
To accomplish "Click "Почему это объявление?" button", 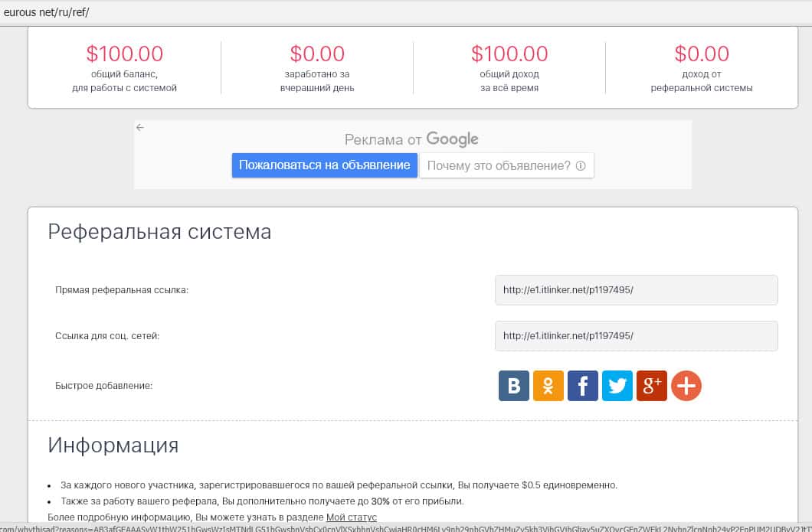I will point(506,165).
